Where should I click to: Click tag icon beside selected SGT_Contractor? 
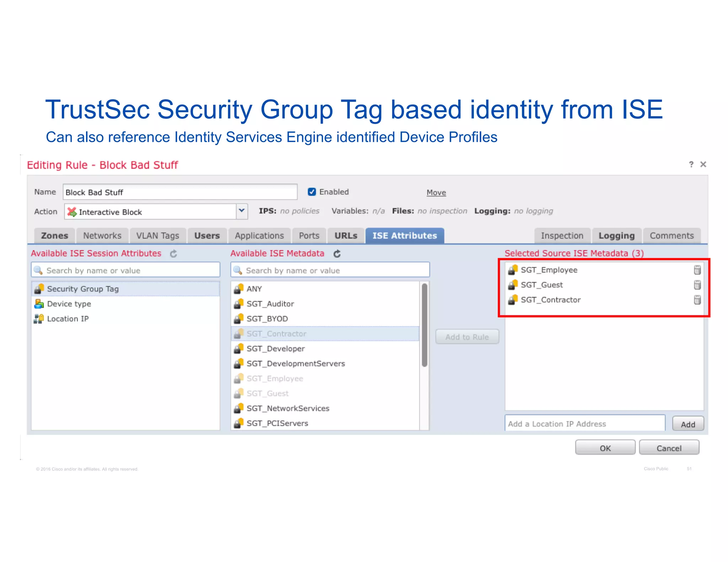point(513,300)
